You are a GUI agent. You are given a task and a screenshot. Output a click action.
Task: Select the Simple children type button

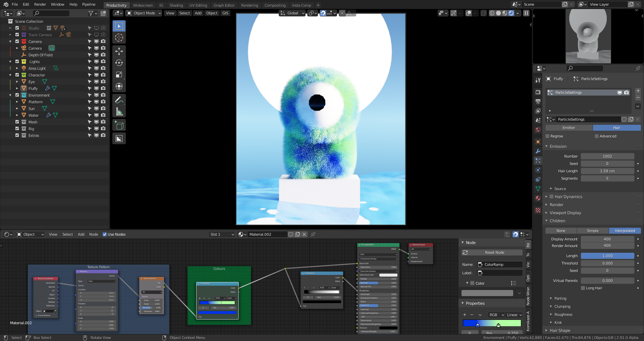592,231
